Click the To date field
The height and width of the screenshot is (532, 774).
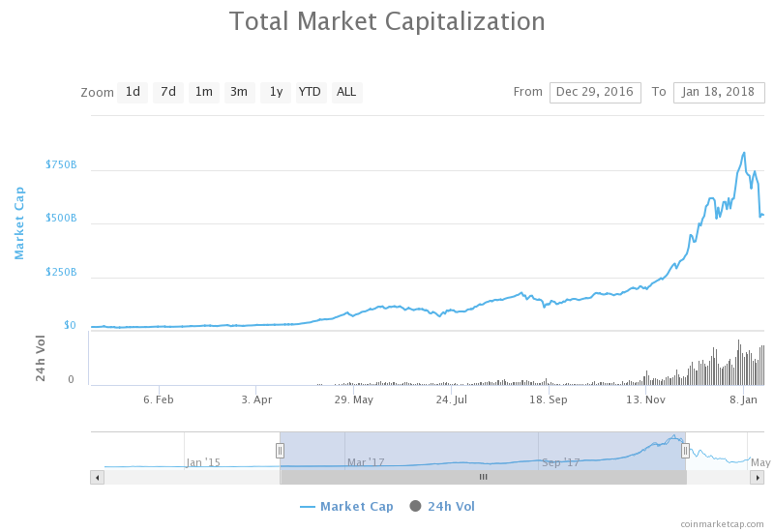point(718,92)
